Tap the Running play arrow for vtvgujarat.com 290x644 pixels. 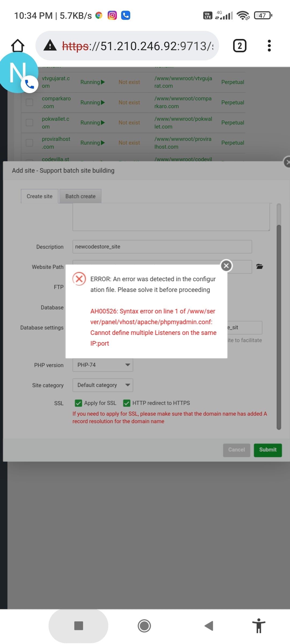[103, 82]
